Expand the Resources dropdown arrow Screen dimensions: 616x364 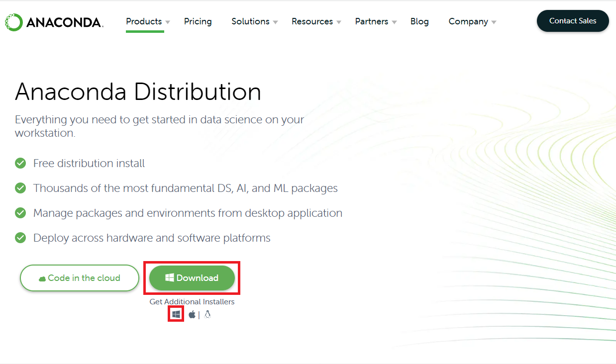tap(339, 22)
